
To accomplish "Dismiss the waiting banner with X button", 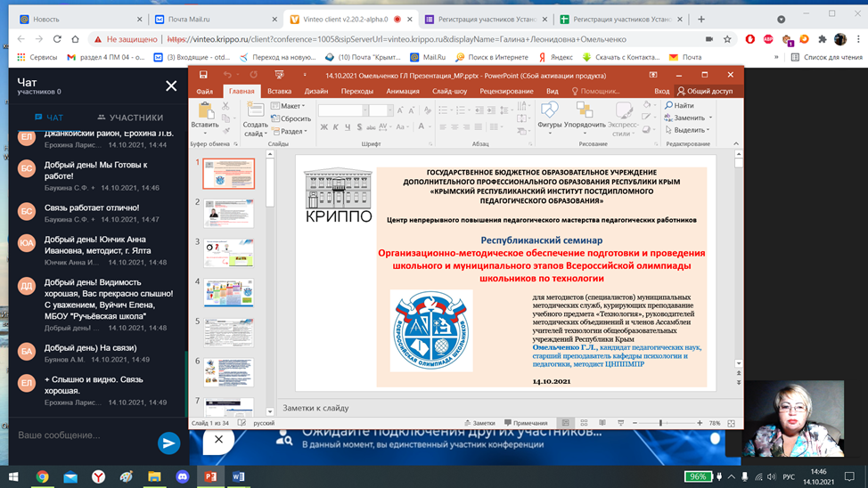I will click(218, 439).
